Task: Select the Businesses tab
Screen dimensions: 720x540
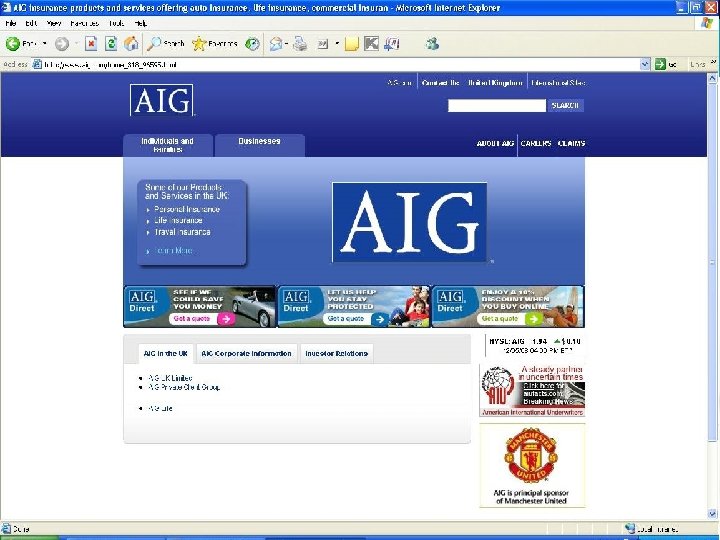Action: pyautogui.click(x=259, y=145)
